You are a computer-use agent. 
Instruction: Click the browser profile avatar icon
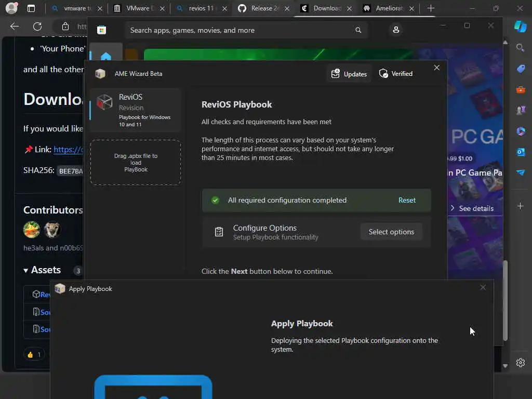(x=11, y=8)
